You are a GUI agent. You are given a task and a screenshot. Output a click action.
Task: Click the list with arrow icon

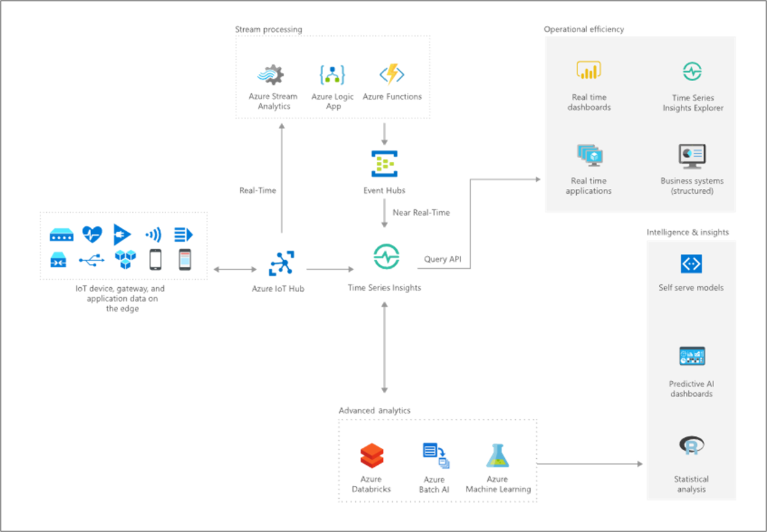tap(183, 234)
